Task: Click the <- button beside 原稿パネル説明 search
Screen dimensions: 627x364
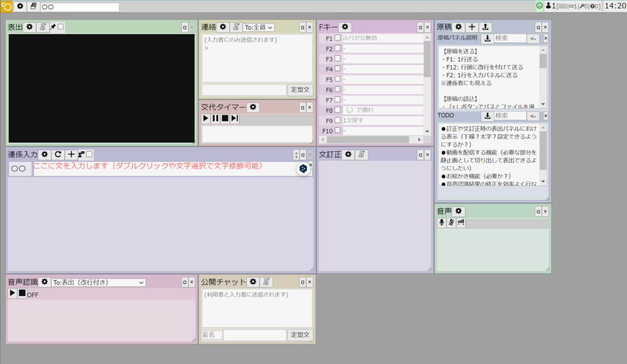Action: pyautogui.click(x=533, y=38)
